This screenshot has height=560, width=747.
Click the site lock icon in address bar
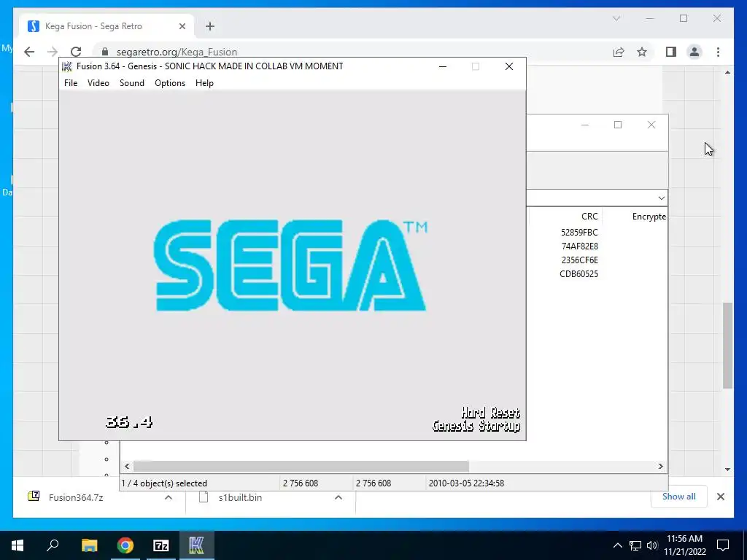pos(105,52)
